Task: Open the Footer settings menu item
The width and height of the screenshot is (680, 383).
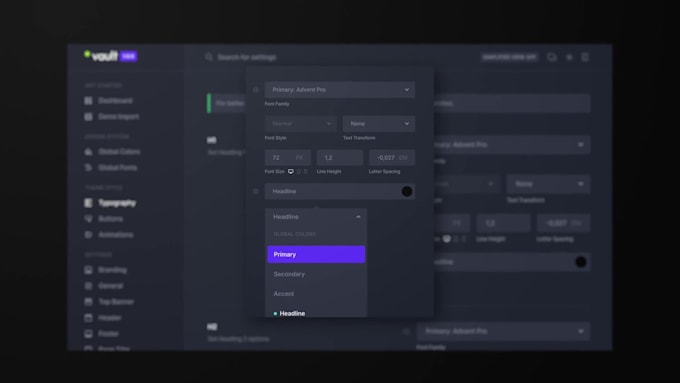Action: click(108, 334)
